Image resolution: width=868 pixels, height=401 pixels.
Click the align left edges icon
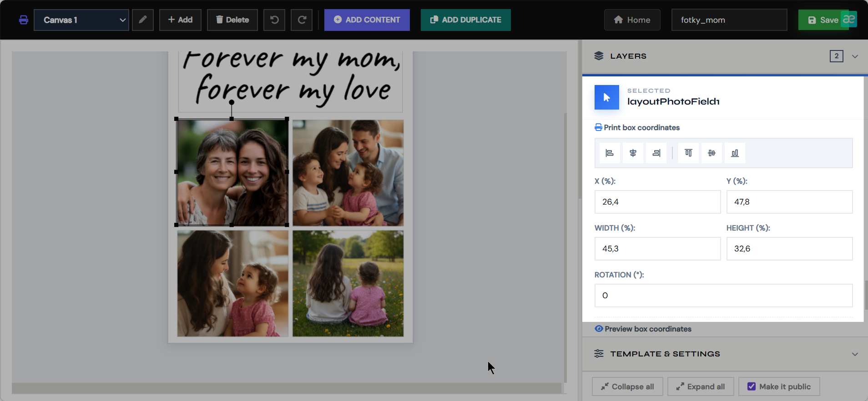tap(610, 153)
